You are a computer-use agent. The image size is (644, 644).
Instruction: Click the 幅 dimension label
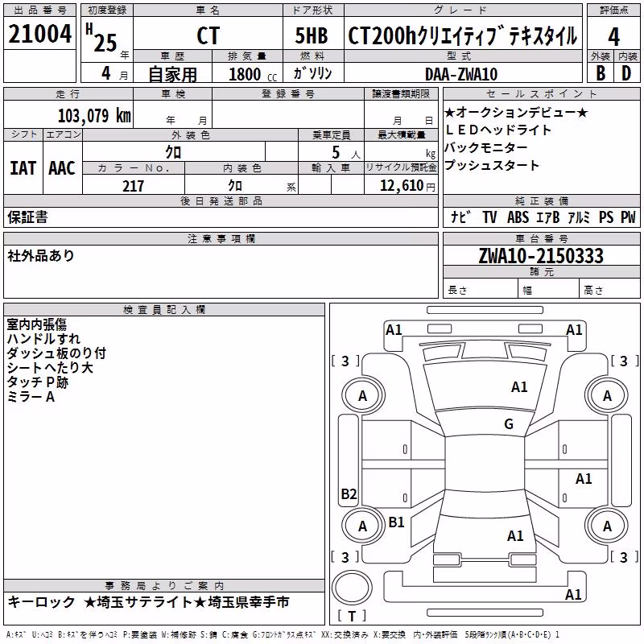[x=527, y=291]
